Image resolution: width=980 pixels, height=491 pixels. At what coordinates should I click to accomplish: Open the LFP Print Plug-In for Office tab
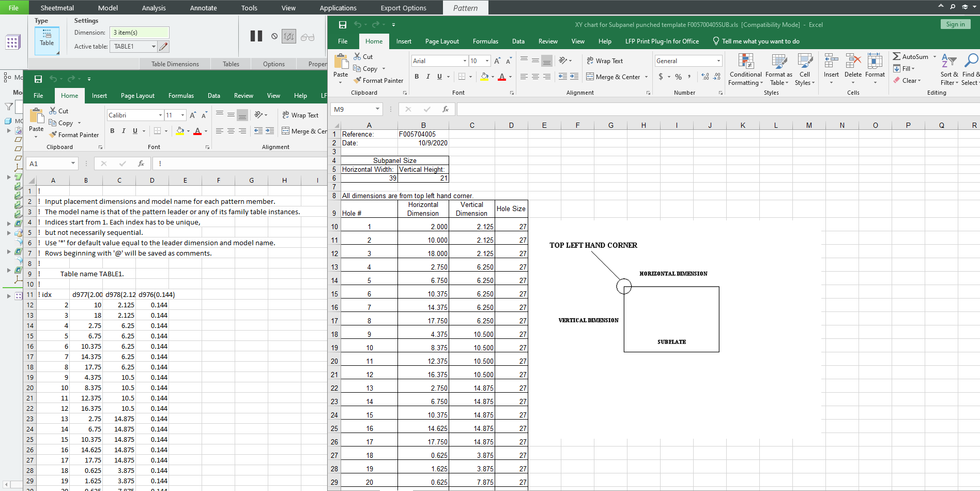tap(662, 41)
